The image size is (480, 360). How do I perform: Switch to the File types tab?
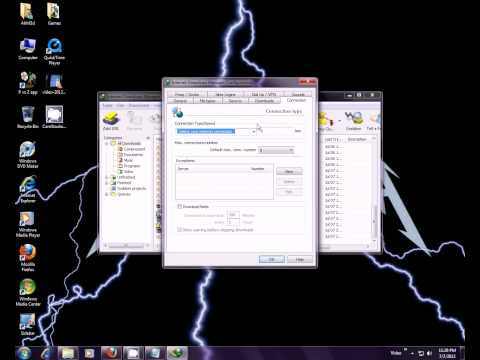coord(207,101)
